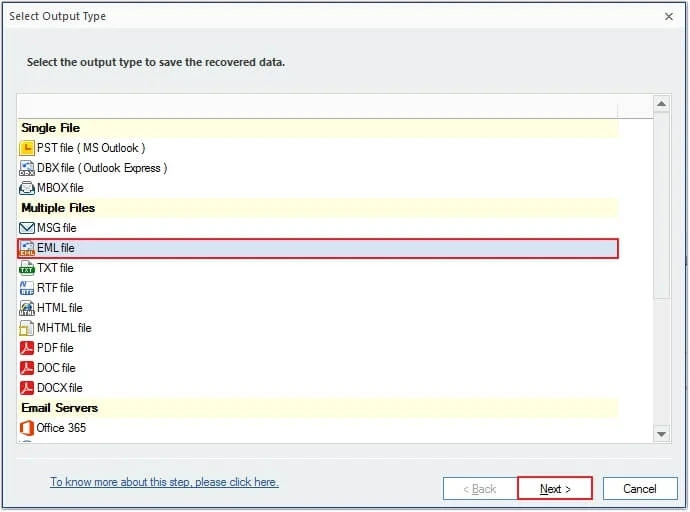Select "Office 365" email server option
690x512 pixels.
click(61, 428)
